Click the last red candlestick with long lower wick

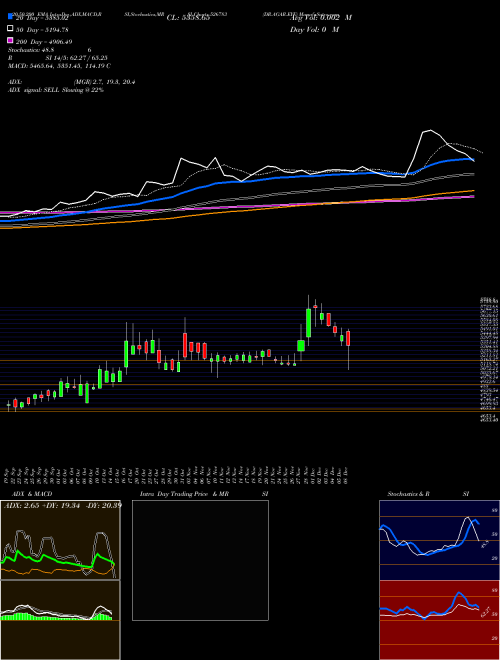point(348,338)
